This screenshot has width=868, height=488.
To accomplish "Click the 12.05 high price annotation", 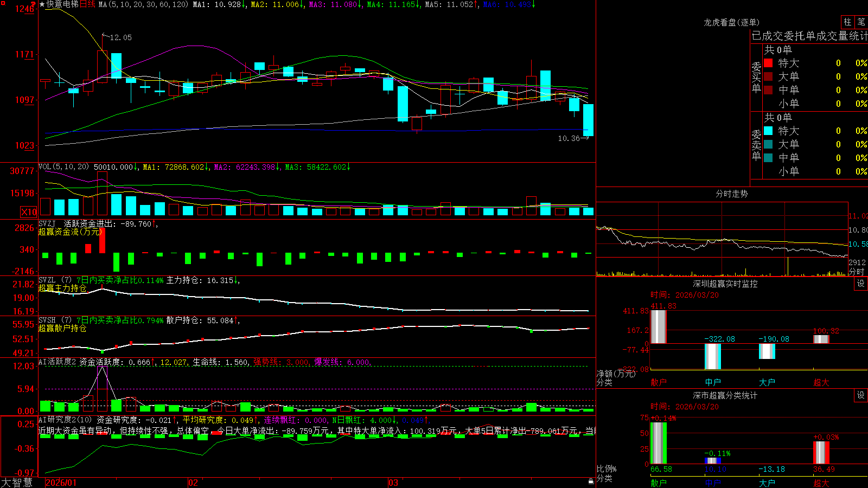I will 120,37.
